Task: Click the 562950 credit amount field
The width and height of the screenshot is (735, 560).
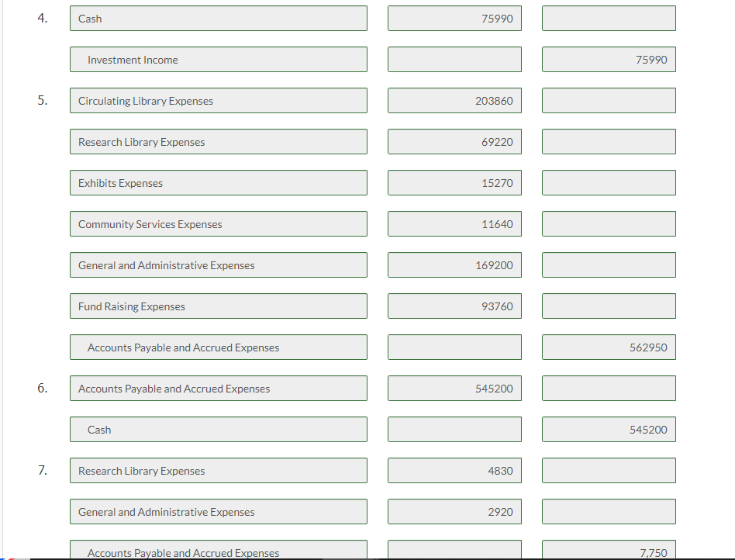Action: click(x=609, y=347)
